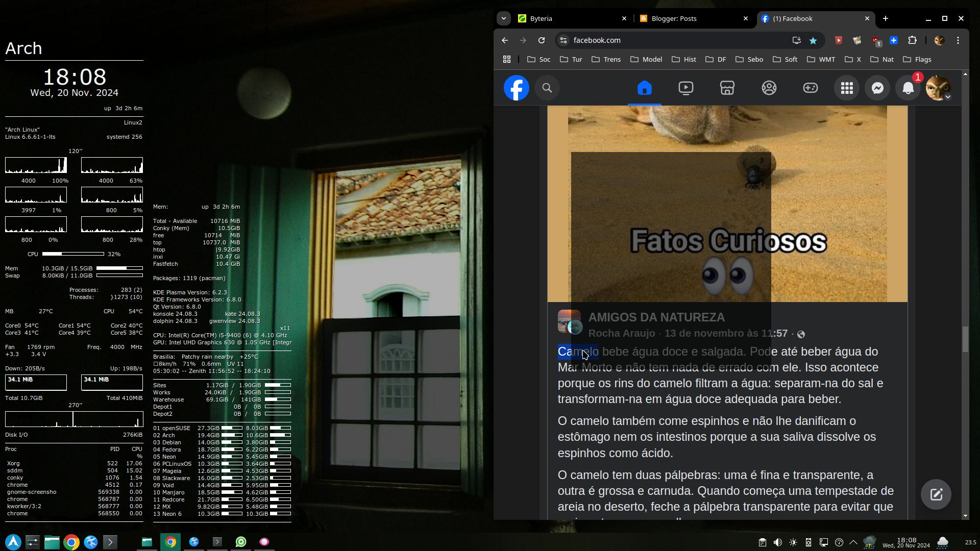Open the X bookmark folder
The width and height of the screenshot is (980, 551).
(x=853, y=60)
